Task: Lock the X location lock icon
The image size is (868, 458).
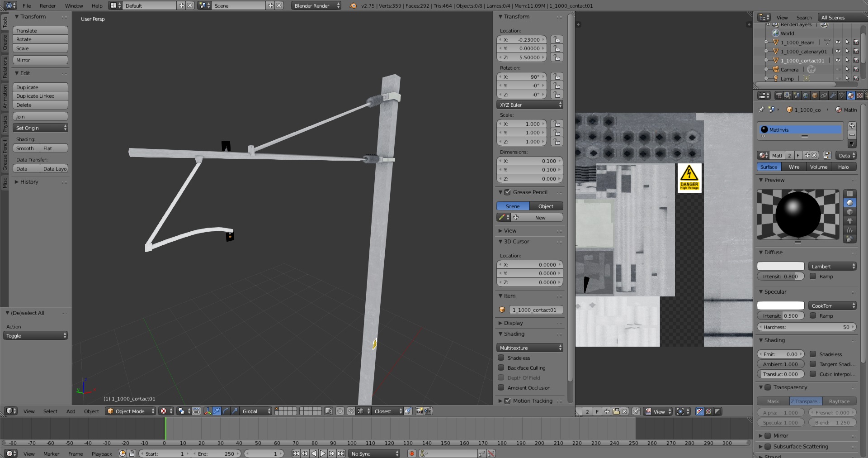Action: coord(557,40)
